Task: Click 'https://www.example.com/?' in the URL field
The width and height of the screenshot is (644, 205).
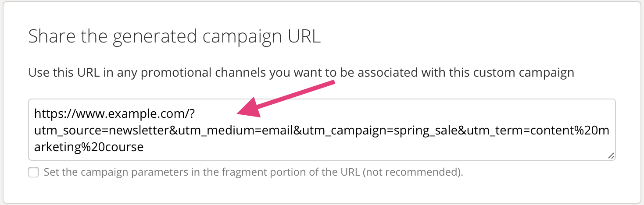Action: (x=114, y=114)
